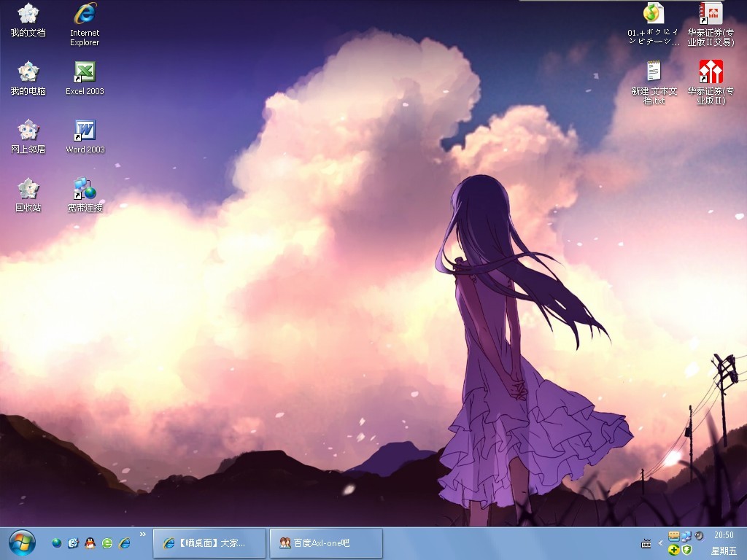This screenshot has width=747, height=560.
Task: Launch QQ penguin from quick launch
Action: click(90, 542)
